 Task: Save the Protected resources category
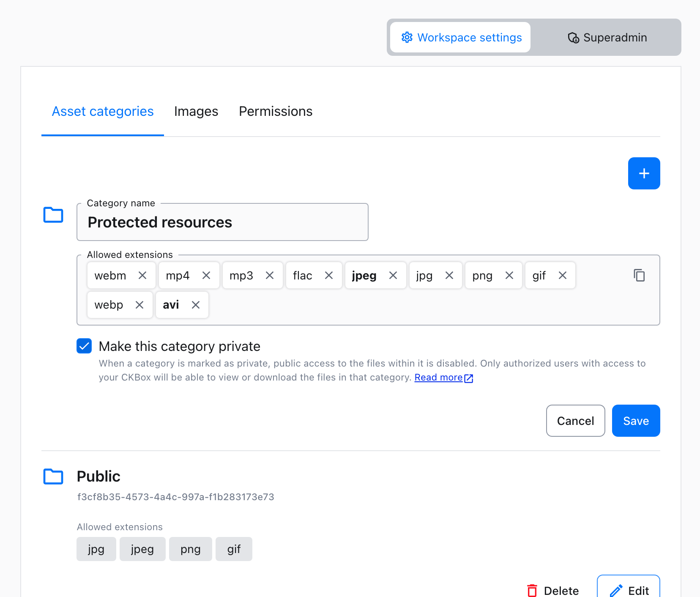[x=636, y=420]
